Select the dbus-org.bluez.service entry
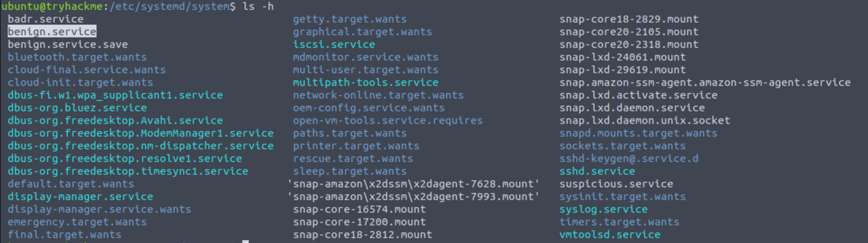This screenshot has height=243, width=868. coord(77,108)
